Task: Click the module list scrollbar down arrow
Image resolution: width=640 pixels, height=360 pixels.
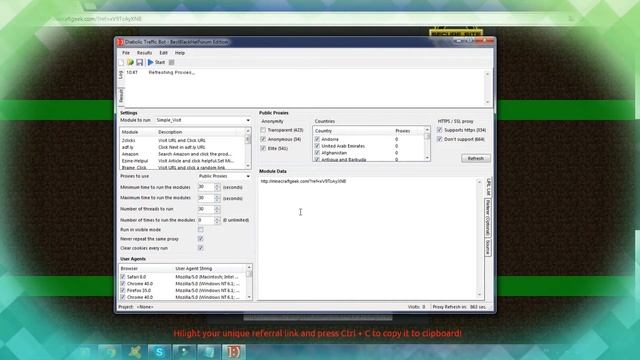Action: pyautogui.click(x=248, y=166)
